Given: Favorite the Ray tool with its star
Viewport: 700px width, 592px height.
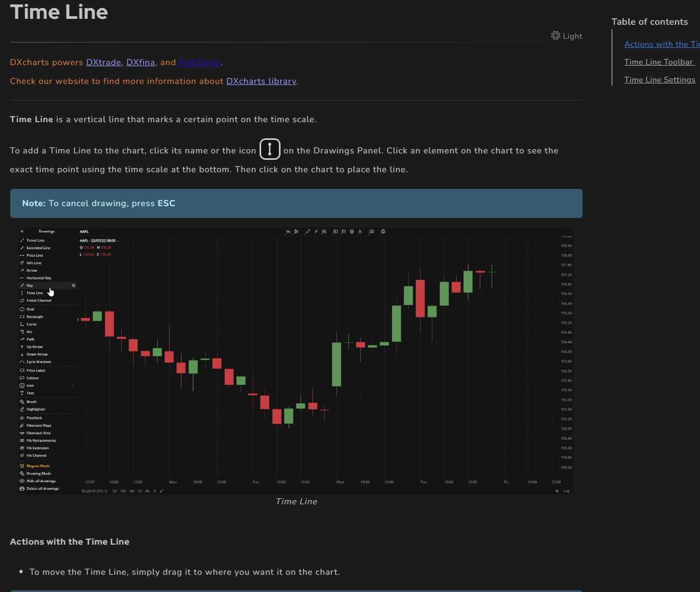Looking at the screenshot, I should 74,286.
